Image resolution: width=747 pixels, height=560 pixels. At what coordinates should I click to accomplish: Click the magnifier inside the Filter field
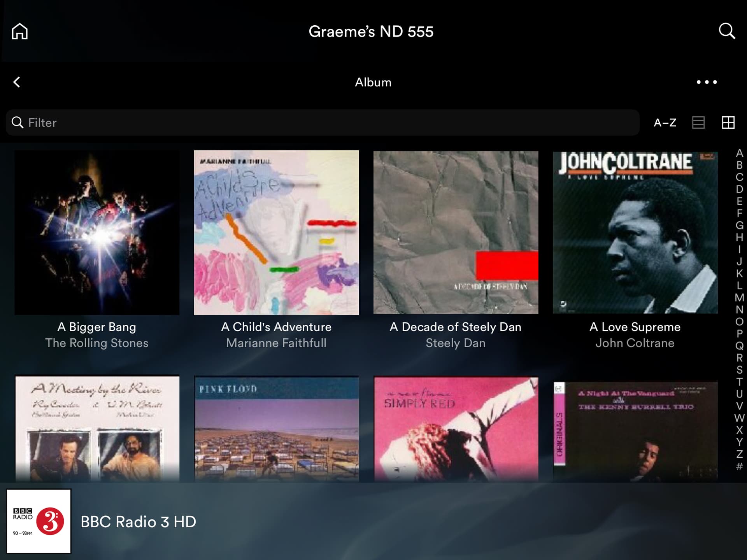pyautogui.click(x=18, y=122)
